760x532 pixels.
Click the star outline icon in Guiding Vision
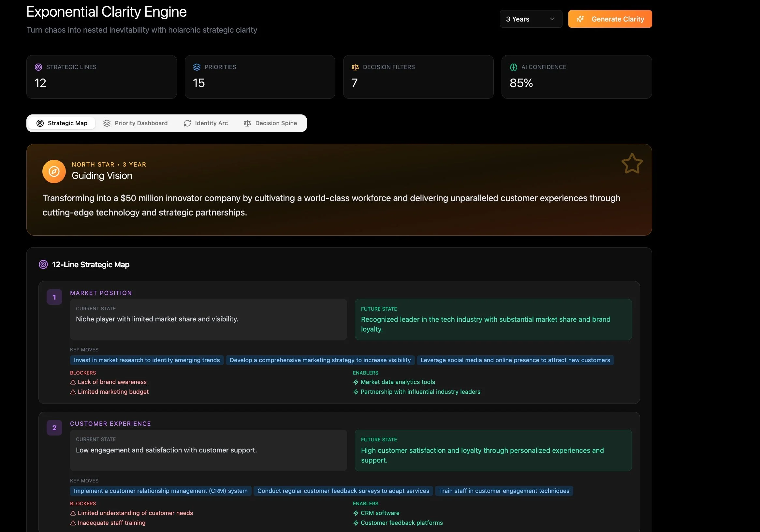click(632, 164)
